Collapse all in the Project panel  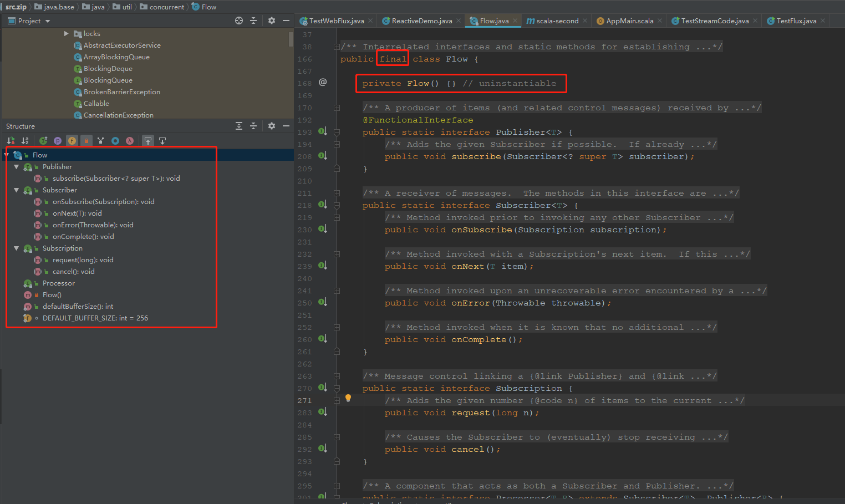pos(253,21)
